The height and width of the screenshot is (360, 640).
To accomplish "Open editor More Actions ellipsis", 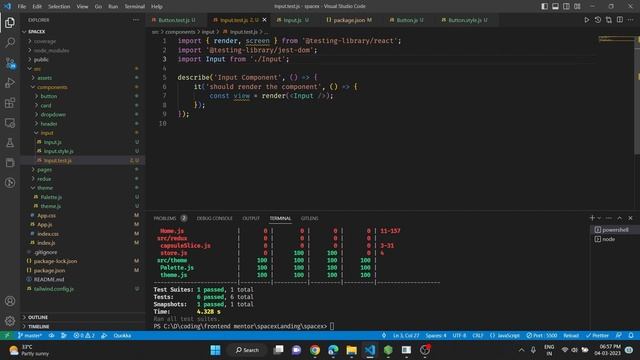I will click(x=631, y=20).
